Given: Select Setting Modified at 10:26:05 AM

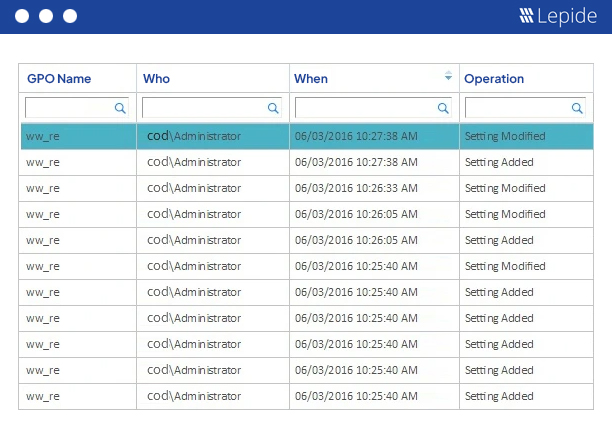Looking at the screenshot, I should pos(505,214).
